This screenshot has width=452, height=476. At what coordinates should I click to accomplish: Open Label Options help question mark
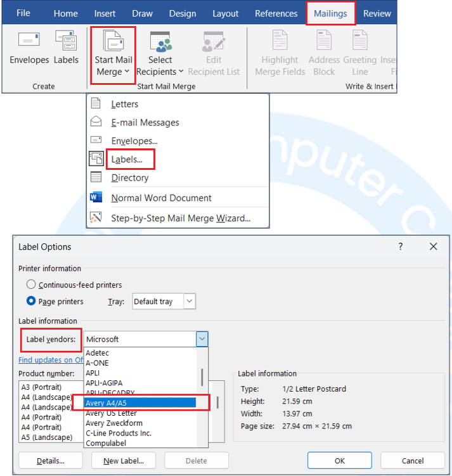point(401,246)
